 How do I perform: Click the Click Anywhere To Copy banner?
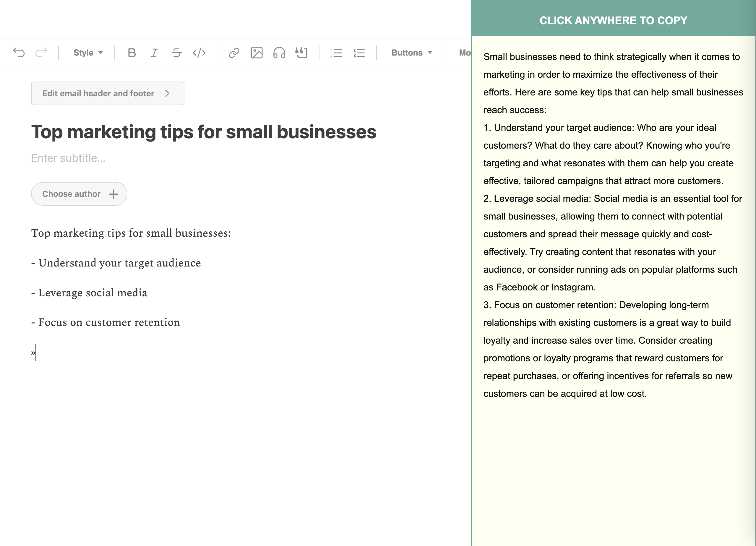tap(613, 20)
